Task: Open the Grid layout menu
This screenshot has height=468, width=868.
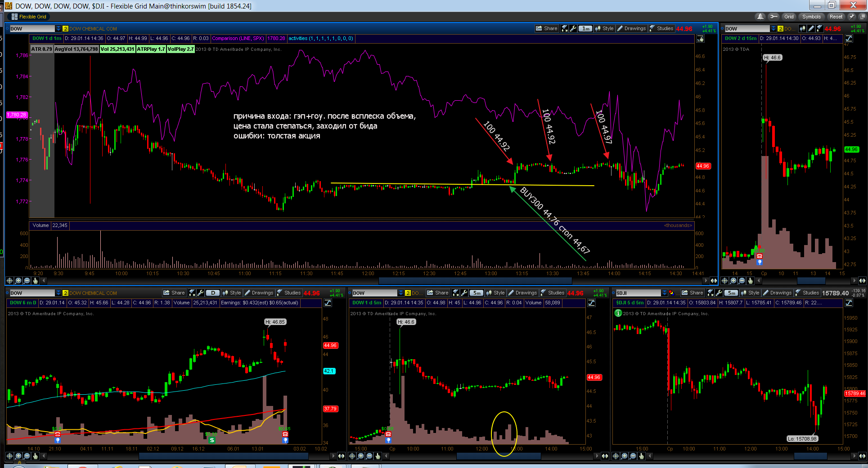Action: point(789,17)
